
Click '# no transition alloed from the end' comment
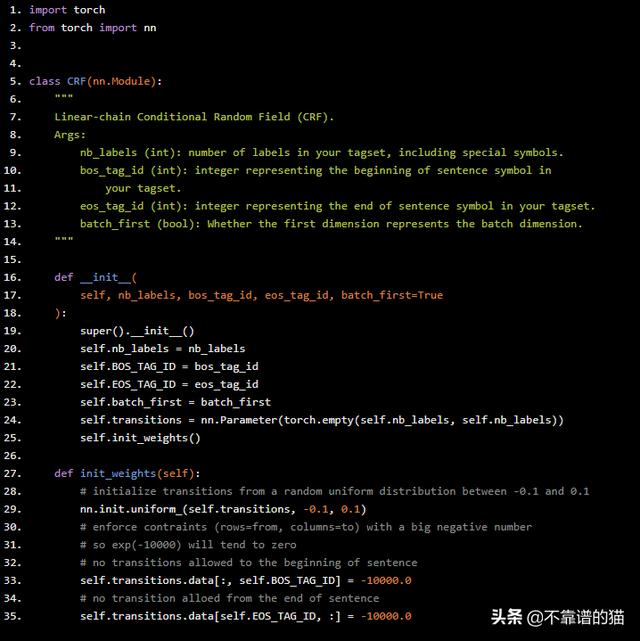pos(230,598)
